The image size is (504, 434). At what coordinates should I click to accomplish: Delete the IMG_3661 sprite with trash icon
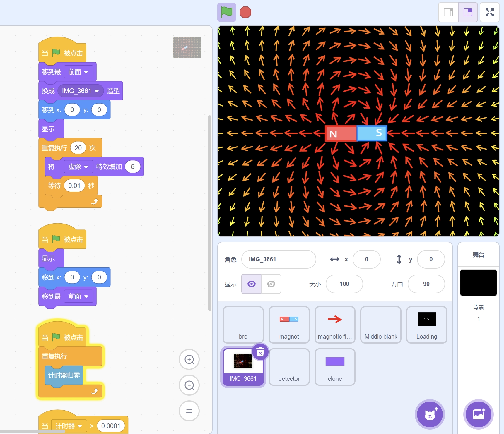260,352
